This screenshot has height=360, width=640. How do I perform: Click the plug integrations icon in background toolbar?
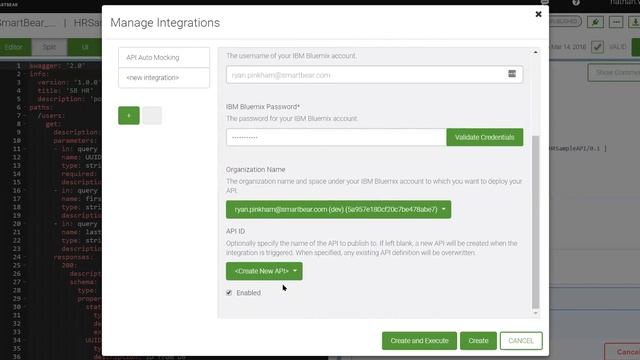pyautogui.click(x=595, y=22)
